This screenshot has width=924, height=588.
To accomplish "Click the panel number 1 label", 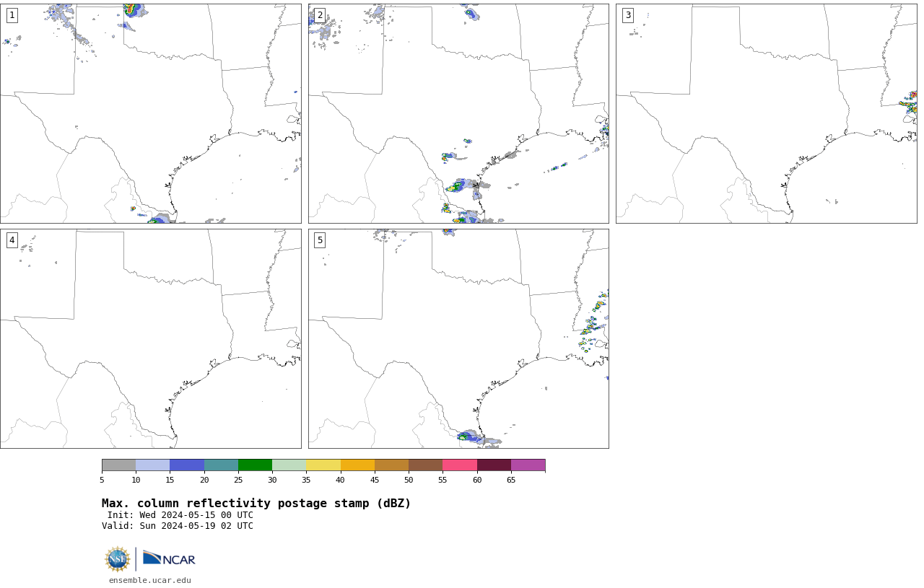I will (x=12, y=15).
